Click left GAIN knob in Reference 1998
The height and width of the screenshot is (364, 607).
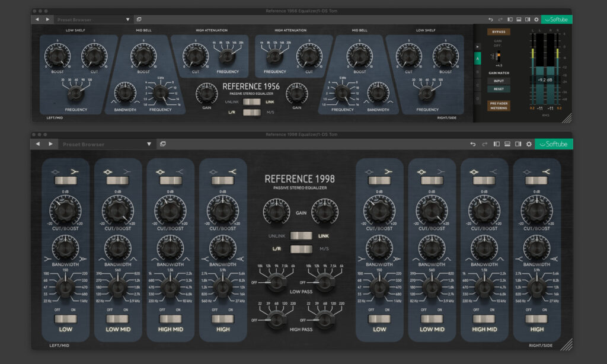276,212
